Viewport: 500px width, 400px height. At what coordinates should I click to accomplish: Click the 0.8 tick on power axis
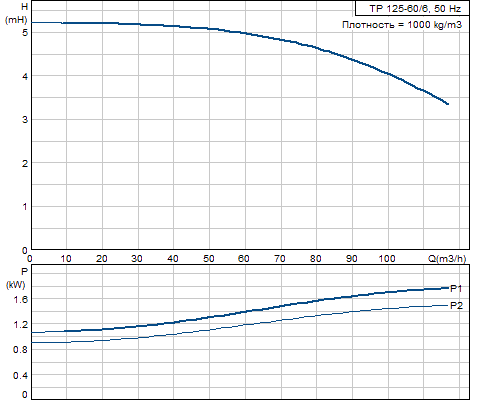tap(21, 350)
